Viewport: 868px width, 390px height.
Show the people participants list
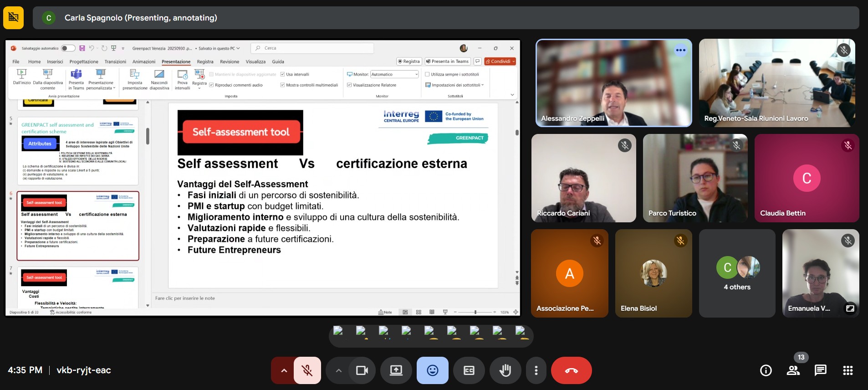[x=793, y=370]
